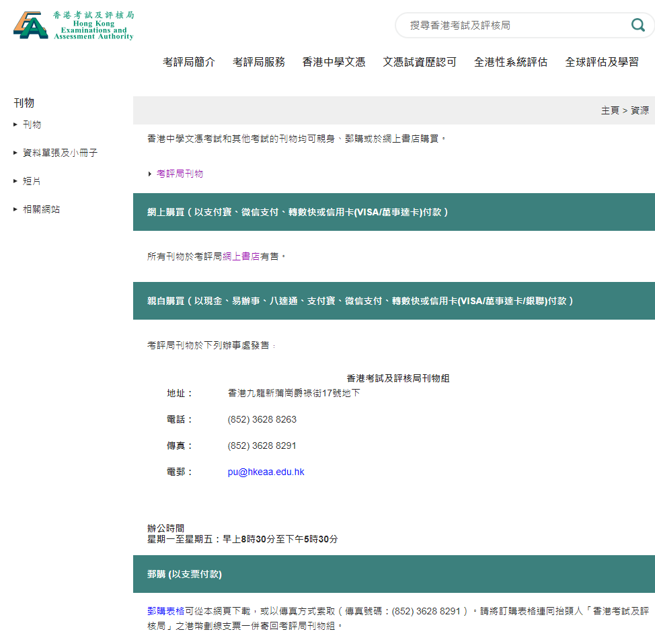Click the pu@hkeaa.edu.hk email link

(x=265, y=471)
